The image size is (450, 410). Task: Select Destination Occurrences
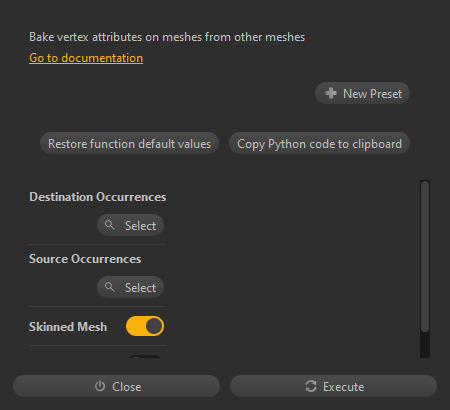point(130,225)
